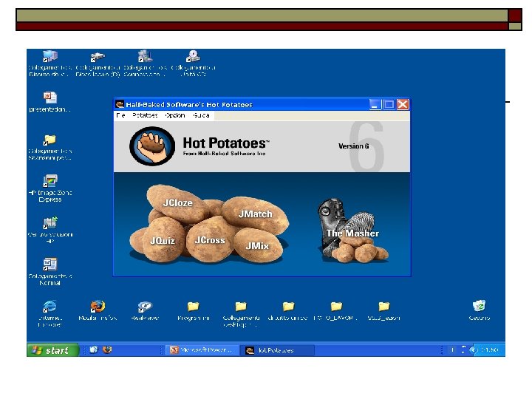Click the system tray clock
The image size is (532, 399).
click(490, 349)
